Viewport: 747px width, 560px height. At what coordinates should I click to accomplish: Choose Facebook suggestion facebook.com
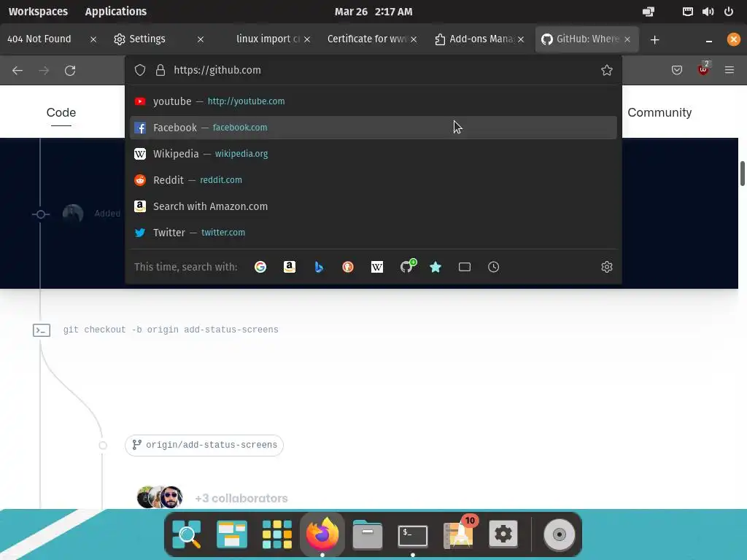coord(373,128)
